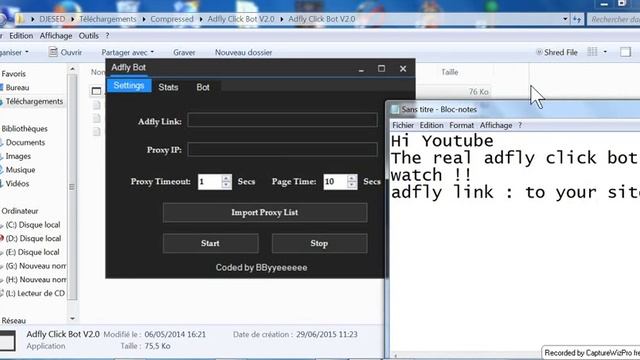Open the Partager avec dropdown

[x=128, y=52]
